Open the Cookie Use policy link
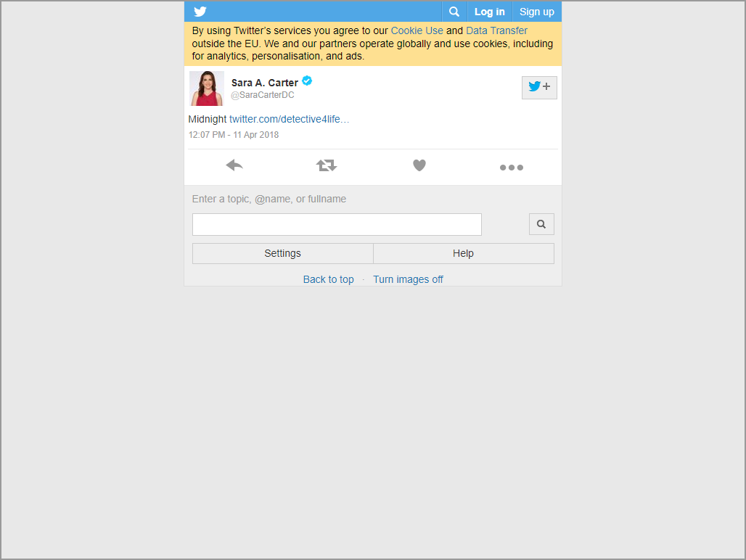Viewport: 746px width, 560px height. (417, 31)
